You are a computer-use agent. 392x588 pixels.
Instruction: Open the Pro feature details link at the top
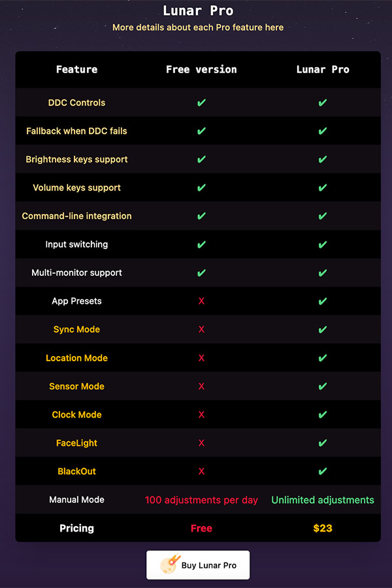pos(198,27)
